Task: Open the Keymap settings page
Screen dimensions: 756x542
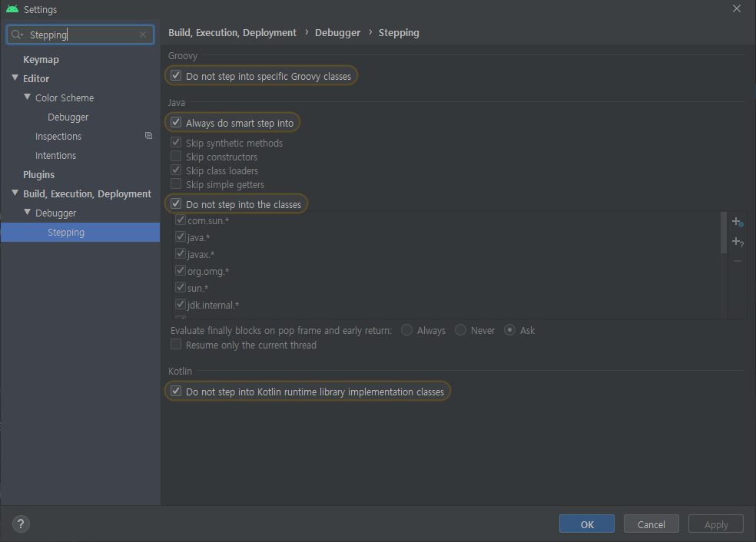Action: tap(41, 60)
